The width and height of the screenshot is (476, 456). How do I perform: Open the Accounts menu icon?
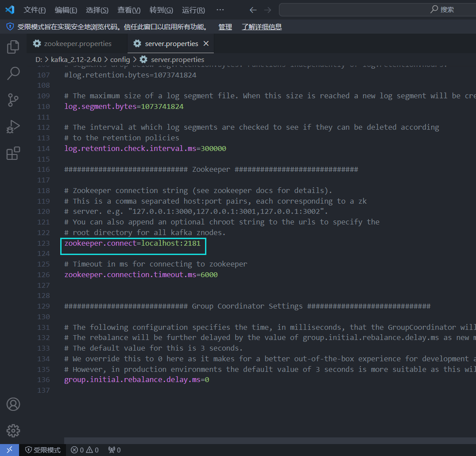(x=13, y=404)
